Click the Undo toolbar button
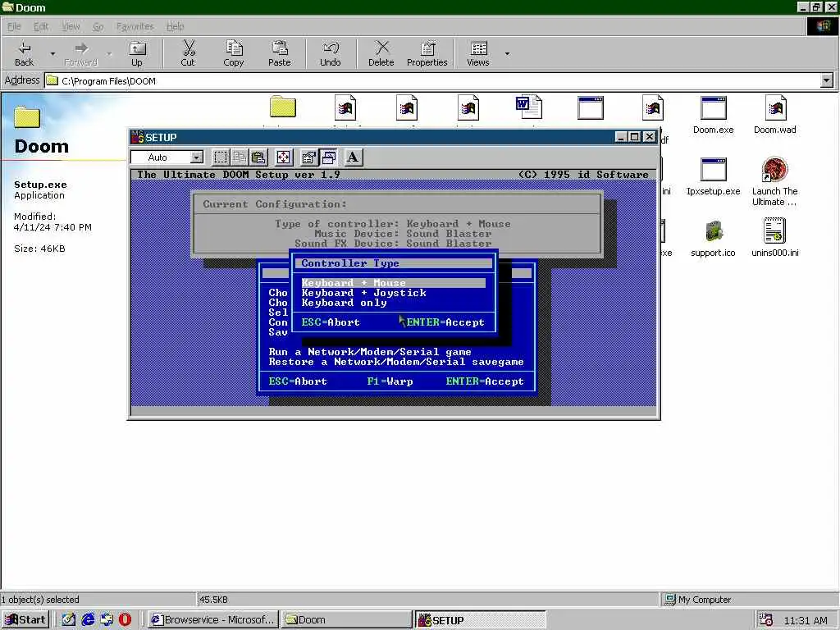Screen dimensions: 840x630 (x=331, y=53)
